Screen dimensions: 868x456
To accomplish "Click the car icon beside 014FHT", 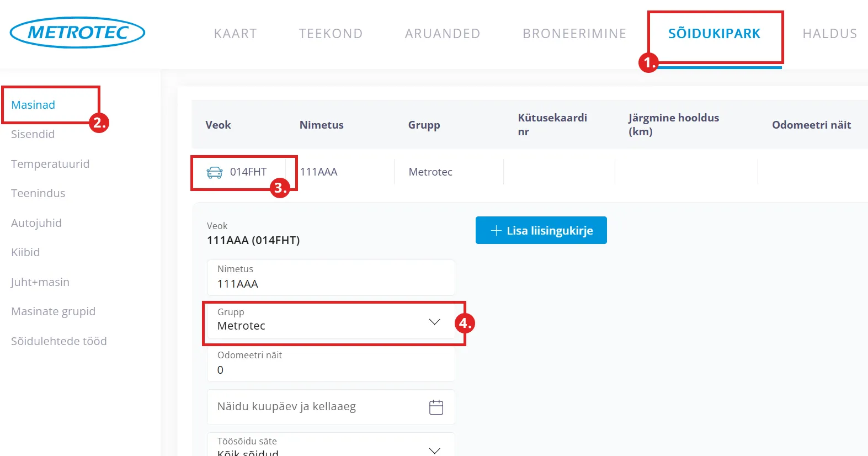I will pyautogui.click(x=214, y=172).
